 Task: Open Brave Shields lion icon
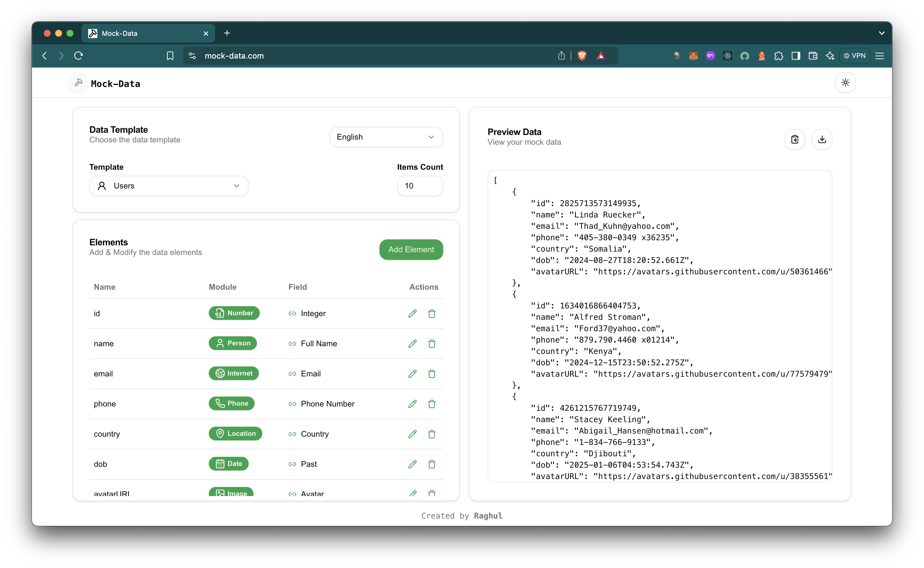click(x=581, y=56)
